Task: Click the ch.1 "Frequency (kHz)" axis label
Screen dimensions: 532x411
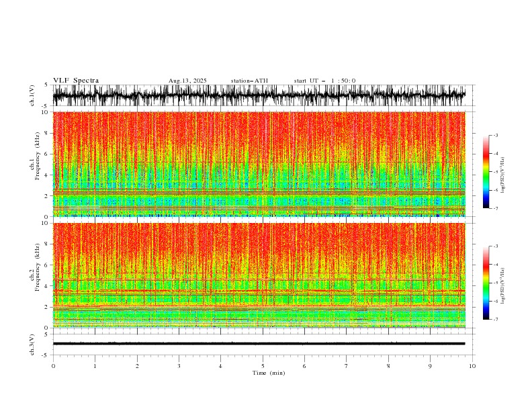Action: tap(38, 156)
